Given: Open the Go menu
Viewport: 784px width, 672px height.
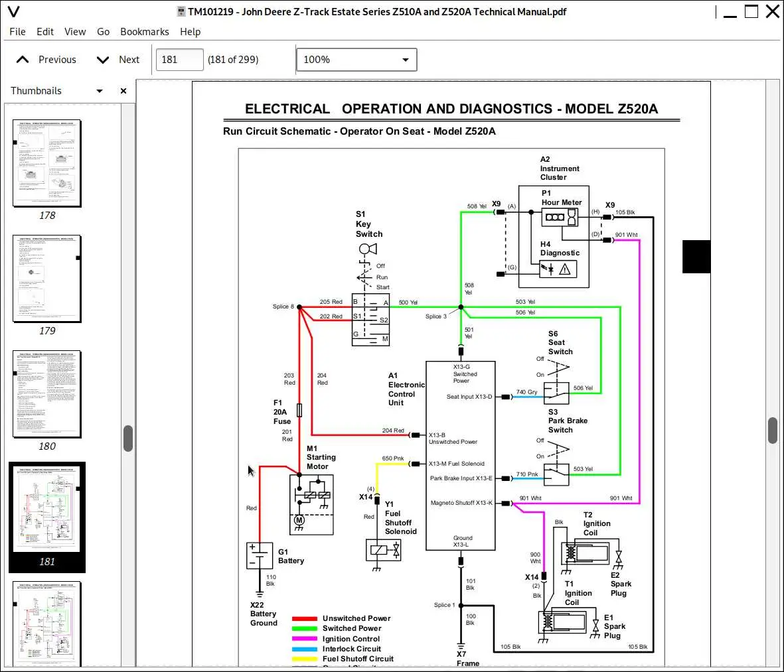Looking at the screenshot, I should (x=103, y=31).
